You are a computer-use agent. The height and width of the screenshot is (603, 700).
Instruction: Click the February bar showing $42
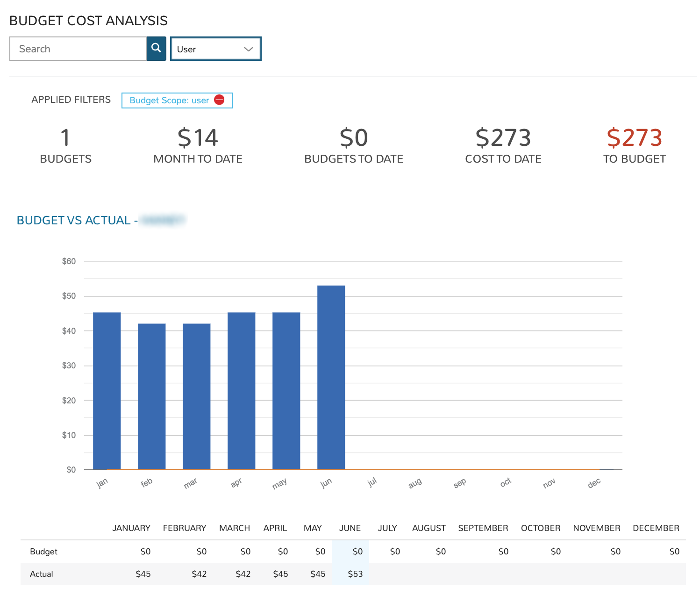point(151,395)
